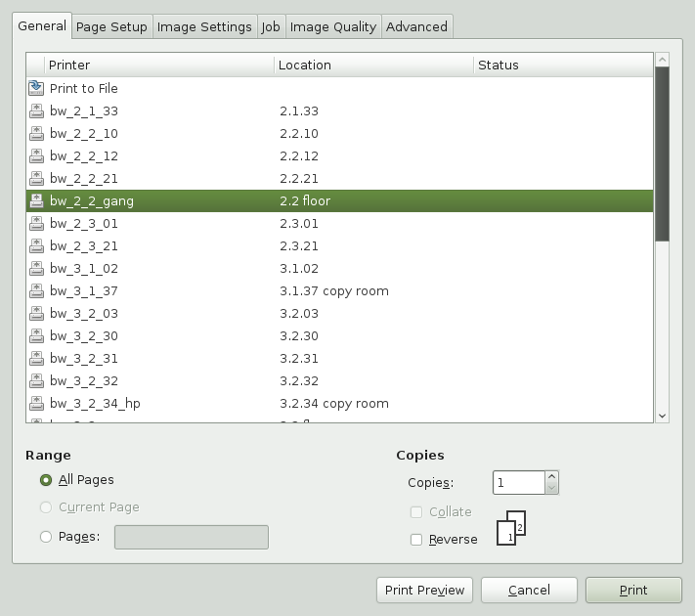Select printer bw_3_2_34_hp
695x616 pixels.
pos(339,403)
